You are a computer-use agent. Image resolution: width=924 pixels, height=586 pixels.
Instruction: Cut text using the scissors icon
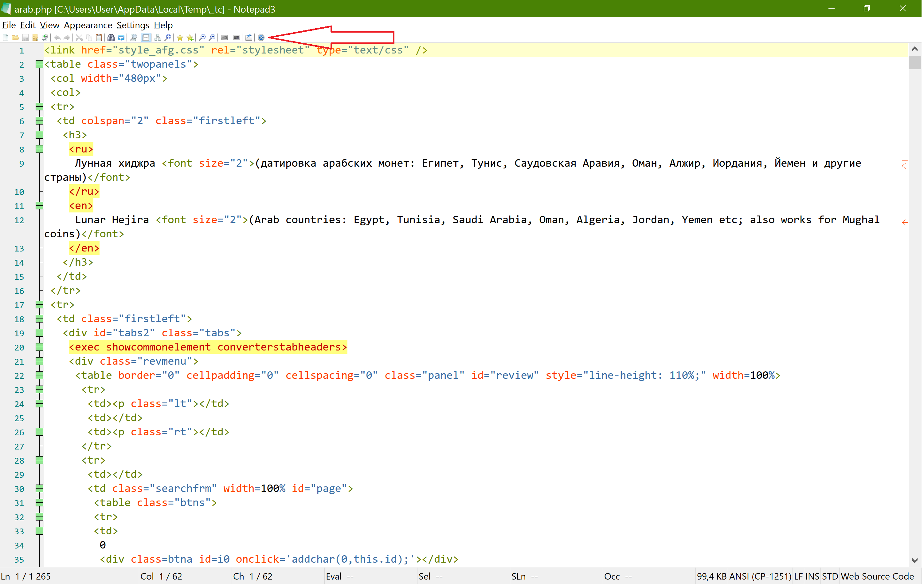79,37
